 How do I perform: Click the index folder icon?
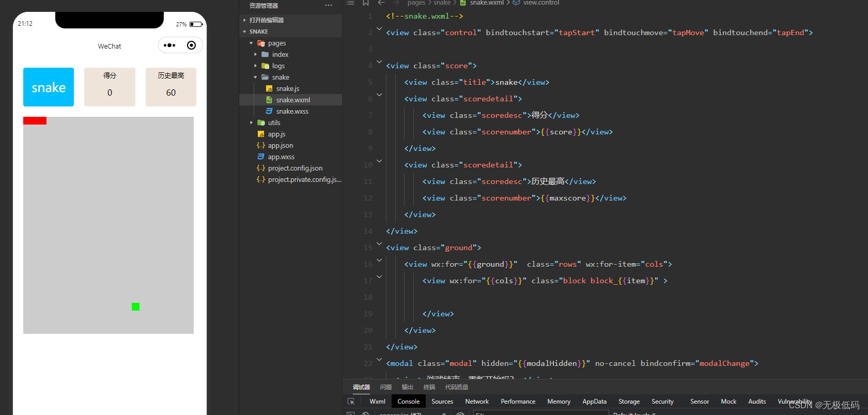[x=265, y=55]
